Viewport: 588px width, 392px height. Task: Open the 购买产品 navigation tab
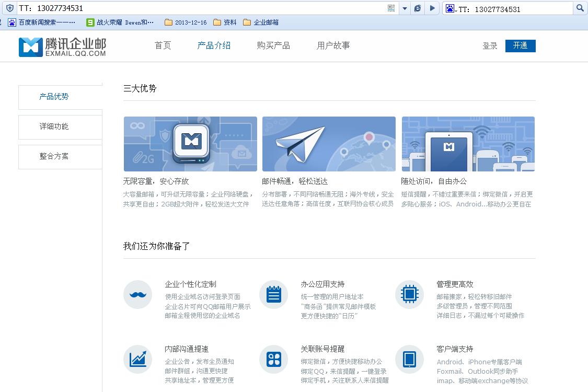coord(273,45)
